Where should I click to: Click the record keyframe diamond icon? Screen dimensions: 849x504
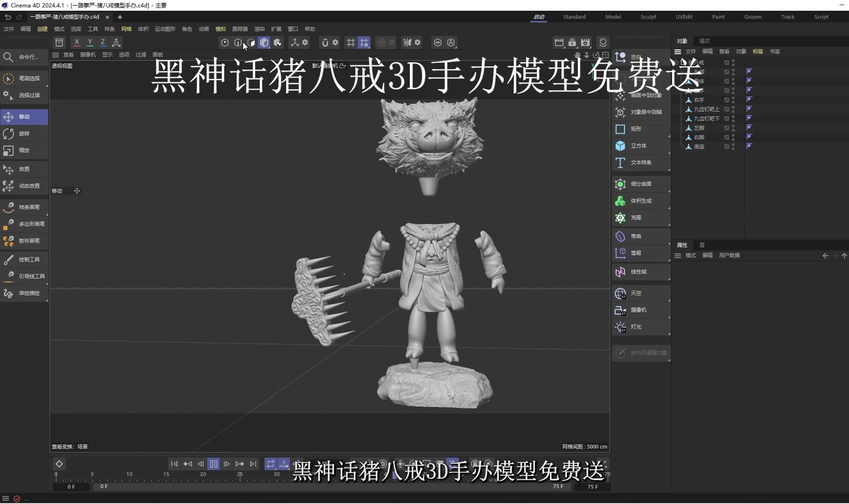(x=59, y=464)
